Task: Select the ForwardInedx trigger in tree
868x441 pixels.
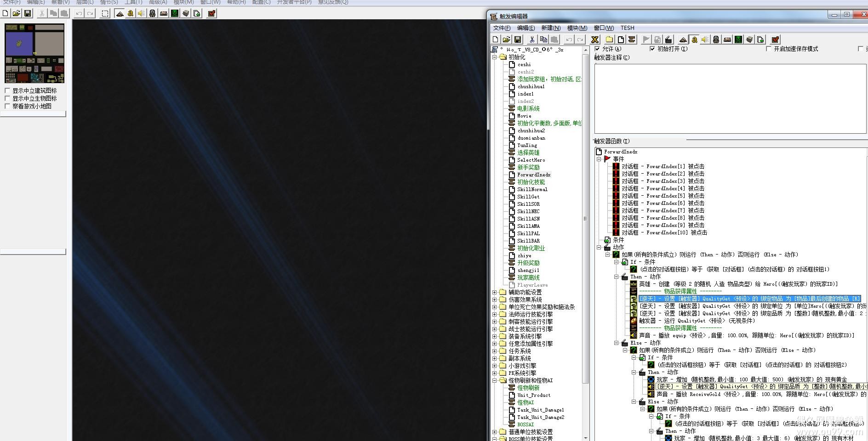Action: (x=534, y=175)
